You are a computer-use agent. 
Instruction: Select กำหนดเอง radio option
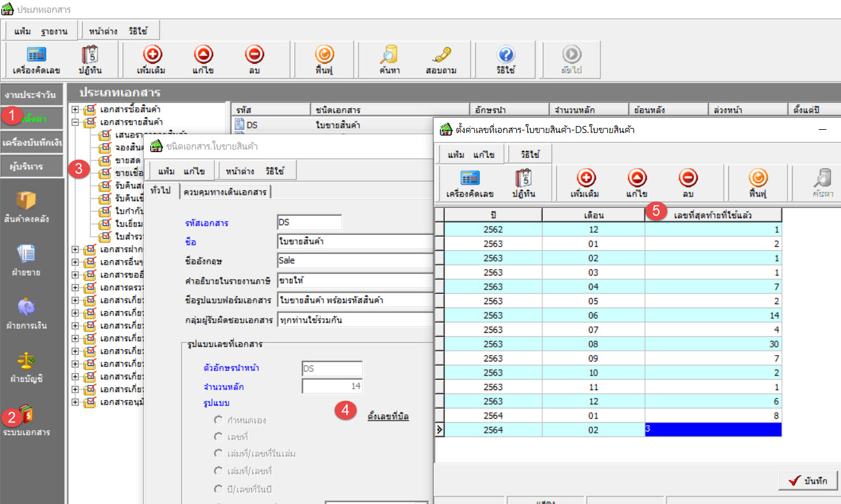(x=218, y=420)
